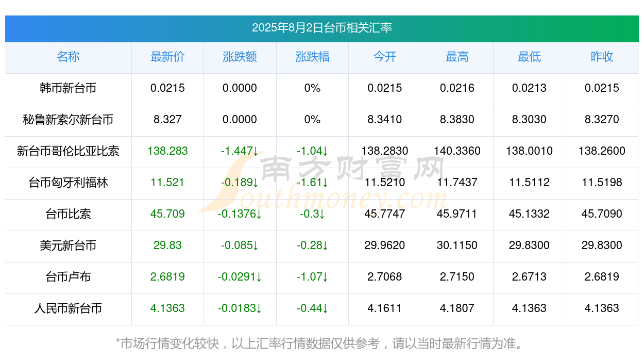The width and height of the screenshot is (644, 360).
Task: Click the 人民币新台币 row name
Action: [68, 308]
